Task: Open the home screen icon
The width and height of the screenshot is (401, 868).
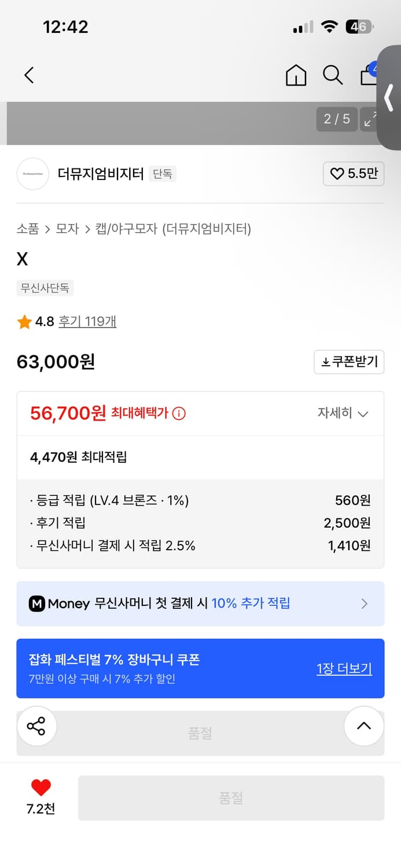Action: click(296, 75)
